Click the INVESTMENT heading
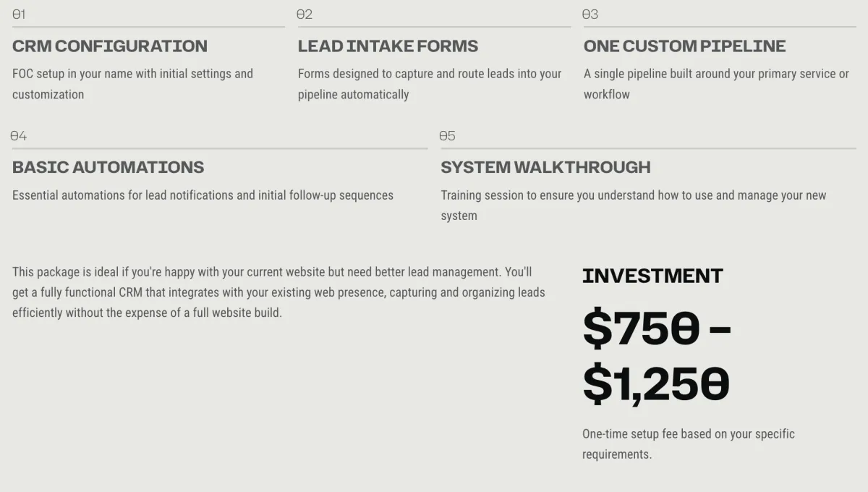This screenshot has height=492, width=868. coord(652,276)
